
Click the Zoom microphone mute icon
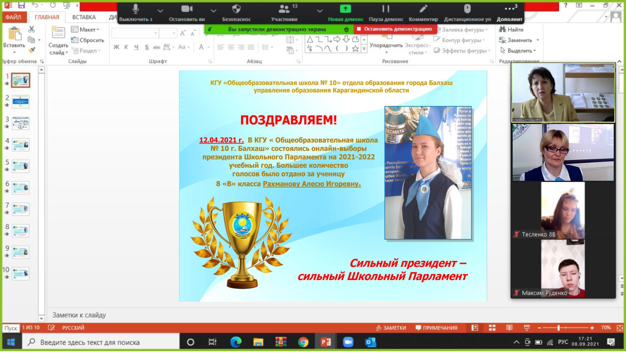click(135, 9)
